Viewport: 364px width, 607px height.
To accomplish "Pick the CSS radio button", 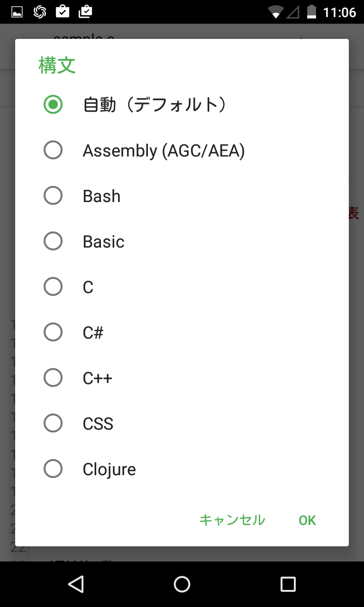I will coord(53,423).
